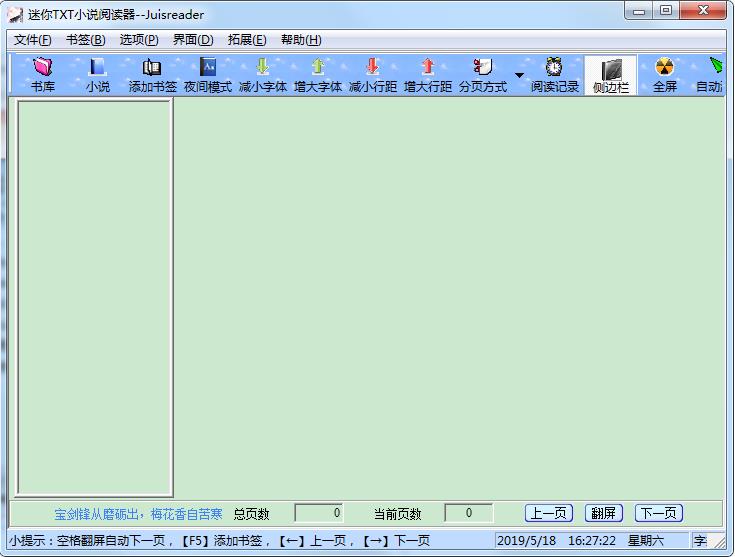Open the 选项(P) menu
This screenshot has width=735, height=557.
[139, 40]
